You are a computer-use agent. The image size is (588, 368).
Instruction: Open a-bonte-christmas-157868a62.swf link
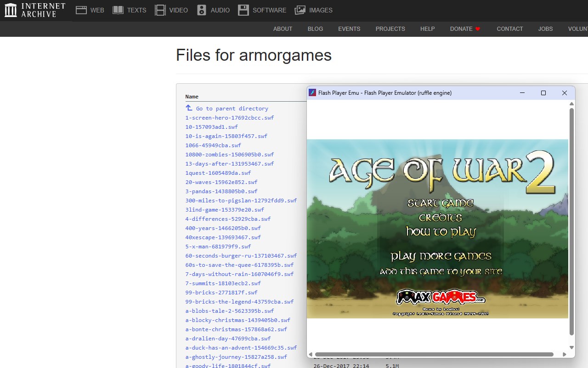coord(236,329)
